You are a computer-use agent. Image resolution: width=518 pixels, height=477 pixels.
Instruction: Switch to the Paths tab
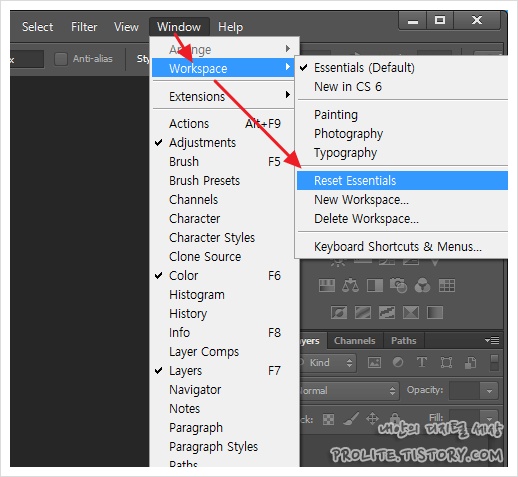pos(404,341)
